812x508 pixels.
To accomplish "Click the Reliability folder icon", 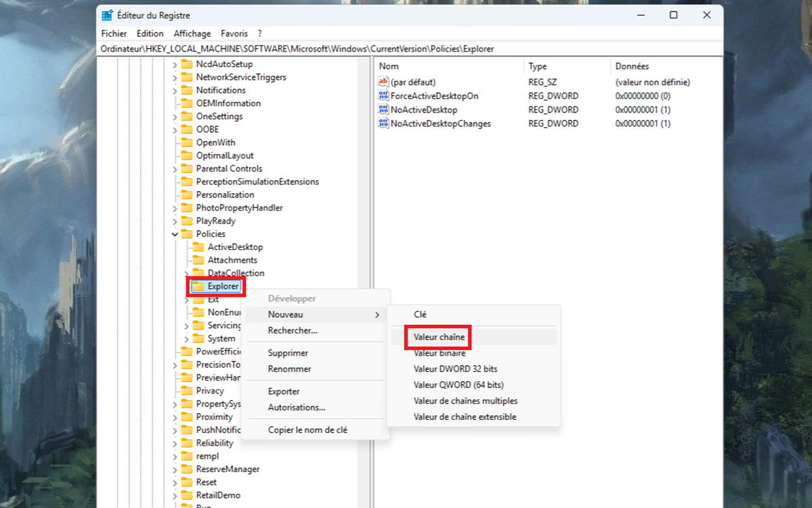I will (187, 443).
